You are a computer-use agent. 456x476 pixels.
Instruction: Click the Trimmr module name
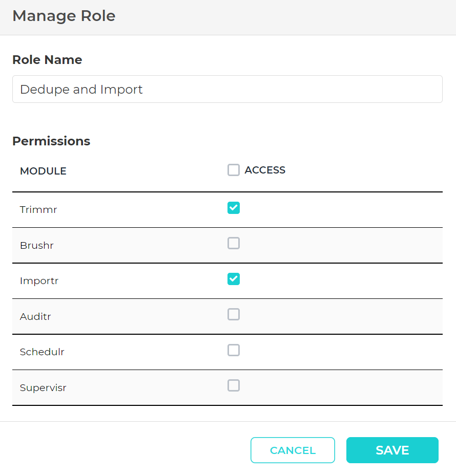(x=38, y=210)
